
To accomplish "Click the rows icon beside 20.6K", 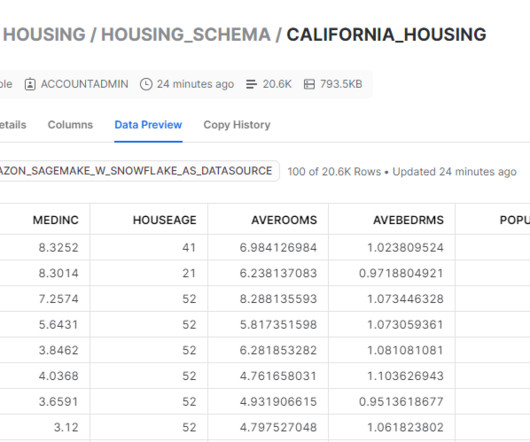I will click(x=251, y=84).
